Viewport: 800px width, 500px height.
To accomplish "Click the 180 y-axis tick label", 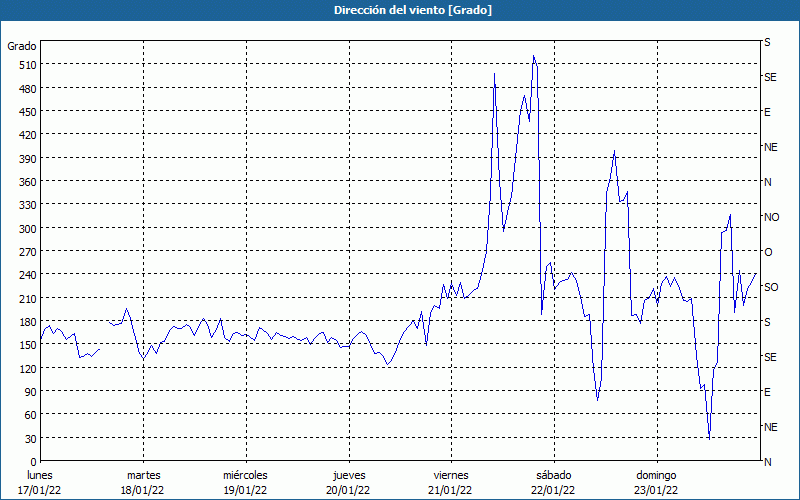I will (x=28, y=322).
